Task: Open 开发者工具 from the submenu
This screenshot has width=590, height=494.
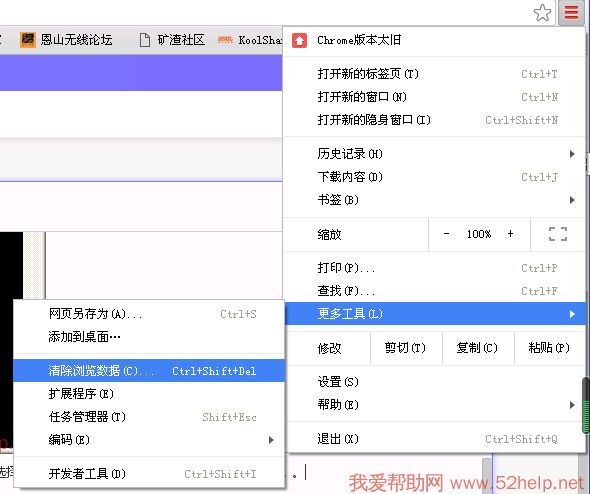Action: [149, 474]
